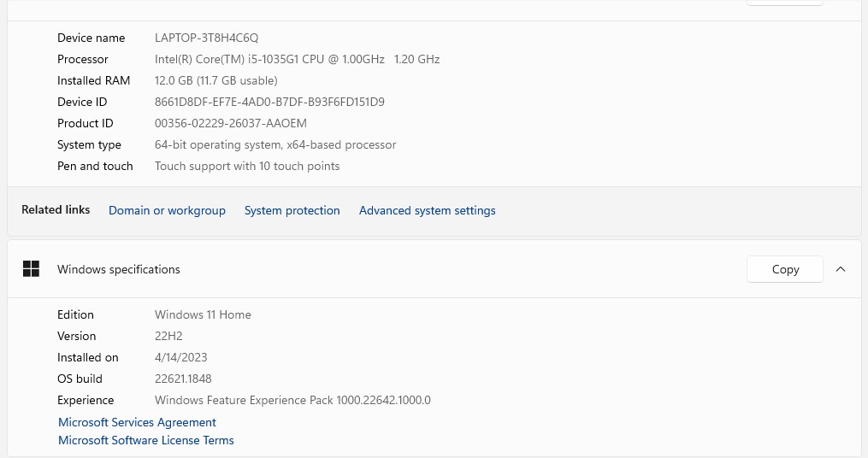Open the Microsoft Services Agreement link
Screen dimensions: 868x458
[137, 422]
